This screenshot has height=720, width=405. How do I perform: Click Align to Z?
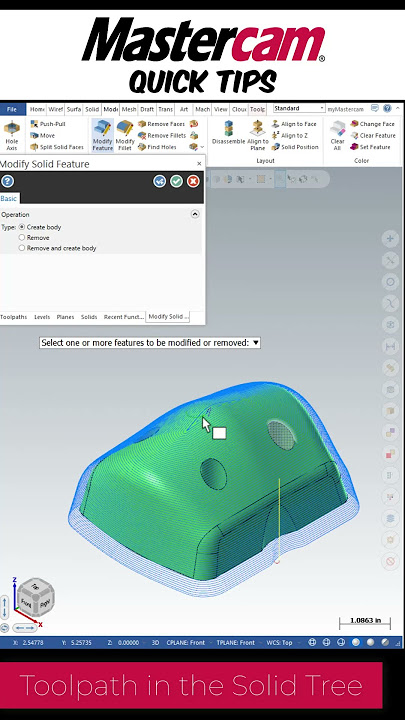pos(289,135)
